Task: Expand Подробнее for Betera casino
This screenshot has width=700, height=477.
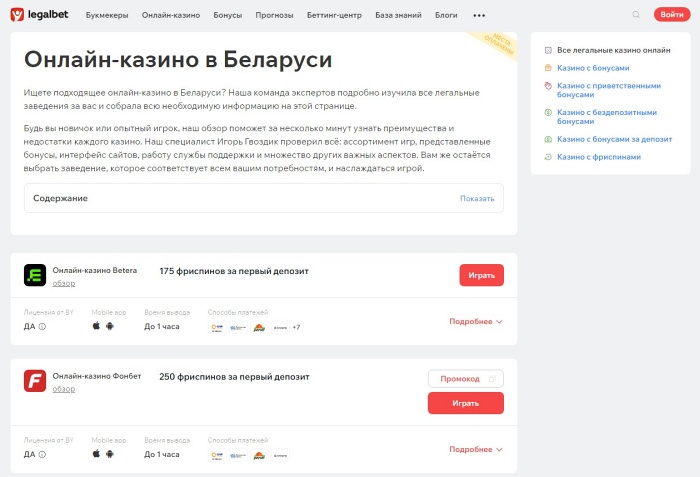Action: tap(476, 322)
